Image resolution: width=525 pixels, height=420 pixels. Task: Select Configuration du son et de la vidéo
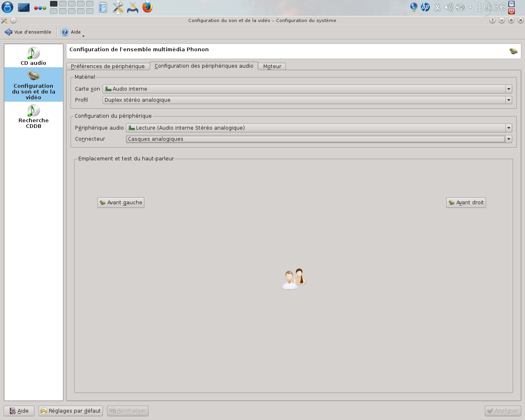[34, 85]
